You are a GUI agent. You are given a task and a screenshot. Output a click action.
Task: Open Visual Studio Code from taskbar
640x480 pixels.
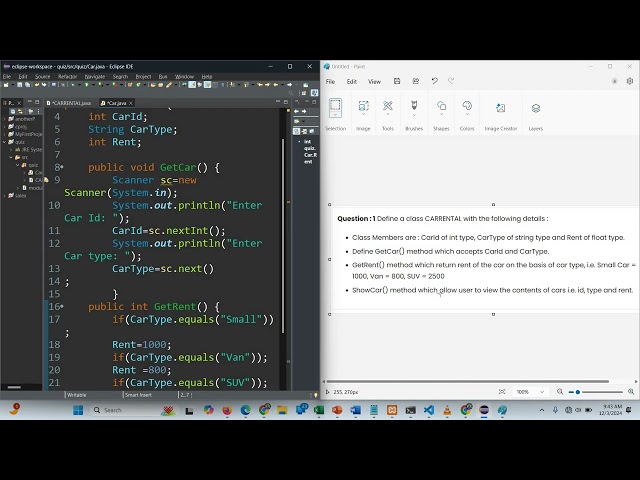click(429, 410)
